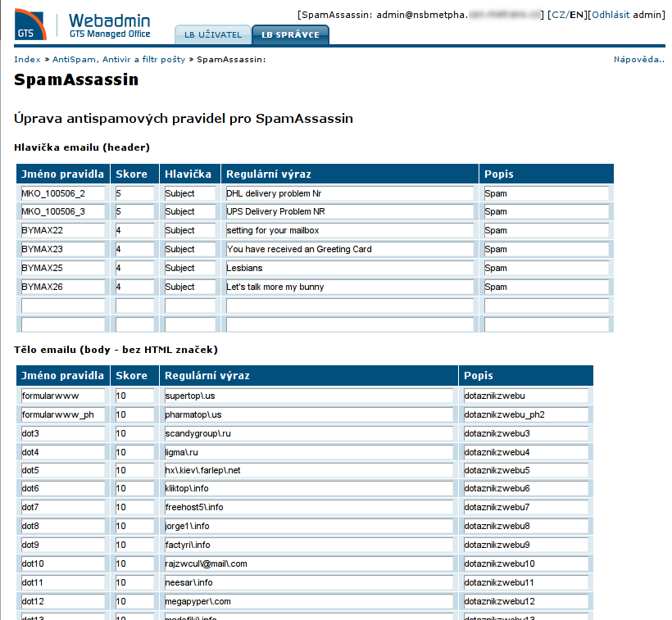The width and height of the screenshot is (672, 620).
Task: Edit regex 'neesar\.info'
Action: tap(309, 582)
